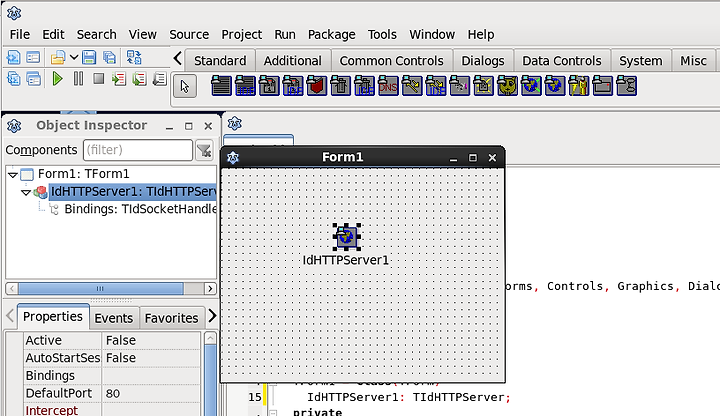
Task: Open the Run menu
Action: click(x=285, y=34)
